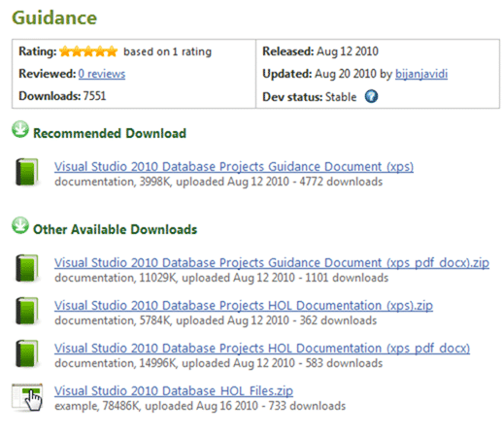Click the example icon beside HOL Files.zip

tap(27, 397)
